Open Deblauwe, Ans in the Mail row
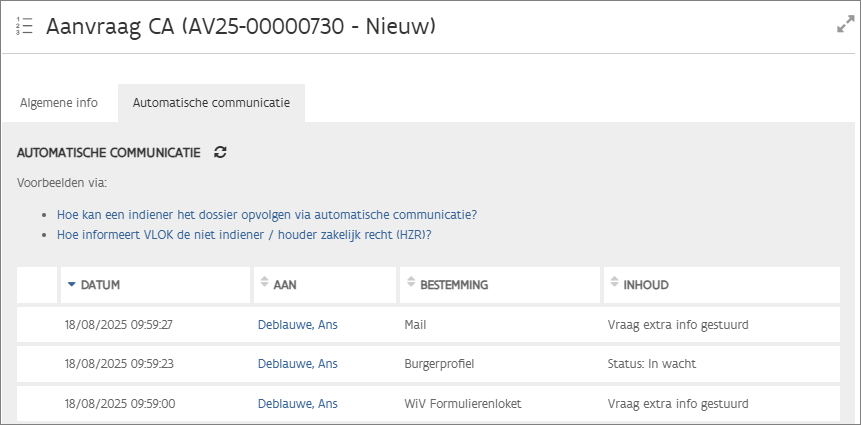 click(297, 324)
